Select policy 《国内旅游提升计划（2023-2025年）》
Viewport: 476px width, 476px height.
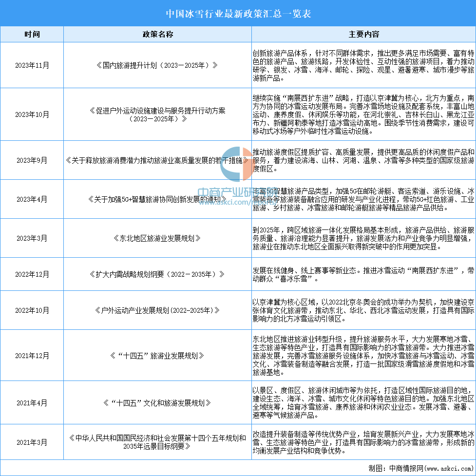[157, 65]
